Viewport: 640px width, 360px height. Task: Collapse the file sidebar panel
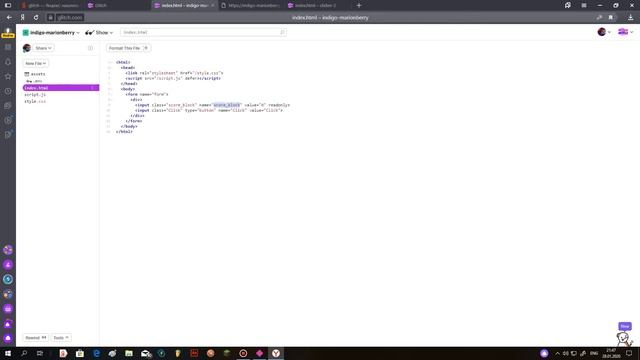click(x=90, y=48)
